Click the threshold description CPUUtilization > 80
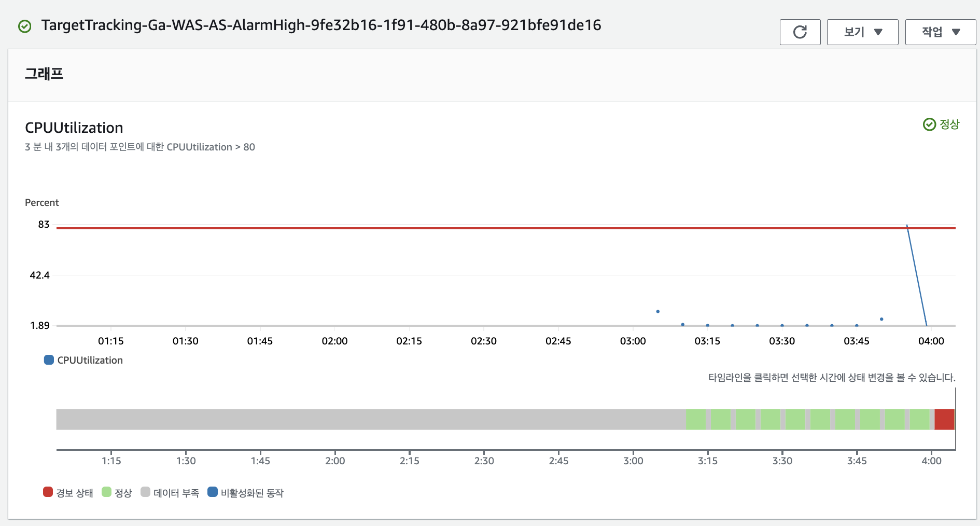This screenshot has height=526, width=980. 140,147
